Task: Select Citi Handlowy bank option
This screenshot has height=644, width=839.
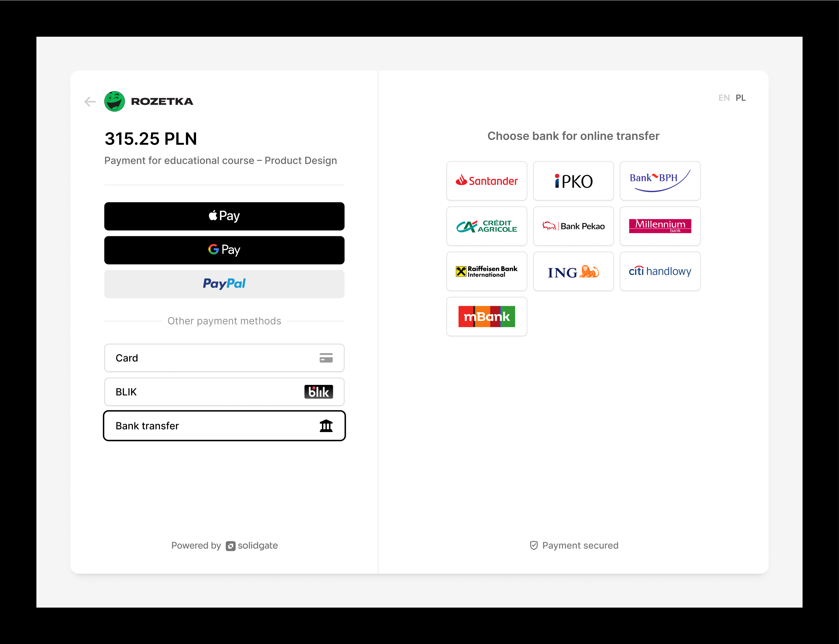Action: (660, 271)
